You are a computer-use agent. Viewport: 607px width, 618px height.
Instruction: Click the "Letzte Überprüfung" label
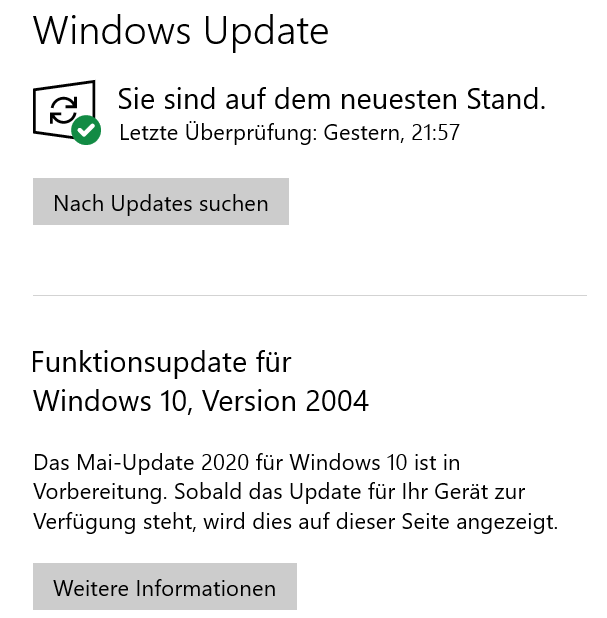[217, 133]
